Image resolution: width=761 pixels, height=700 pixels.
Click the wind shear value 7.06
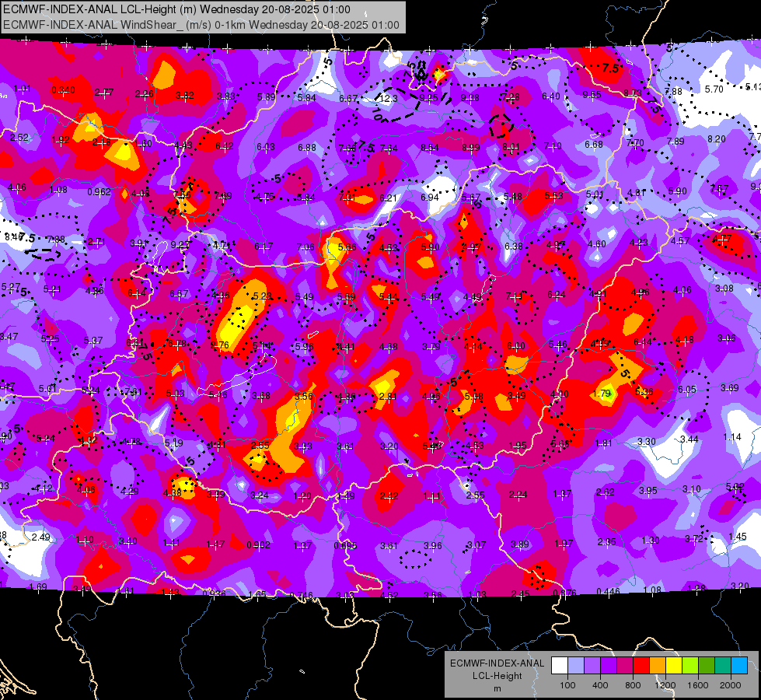(305, 247)
